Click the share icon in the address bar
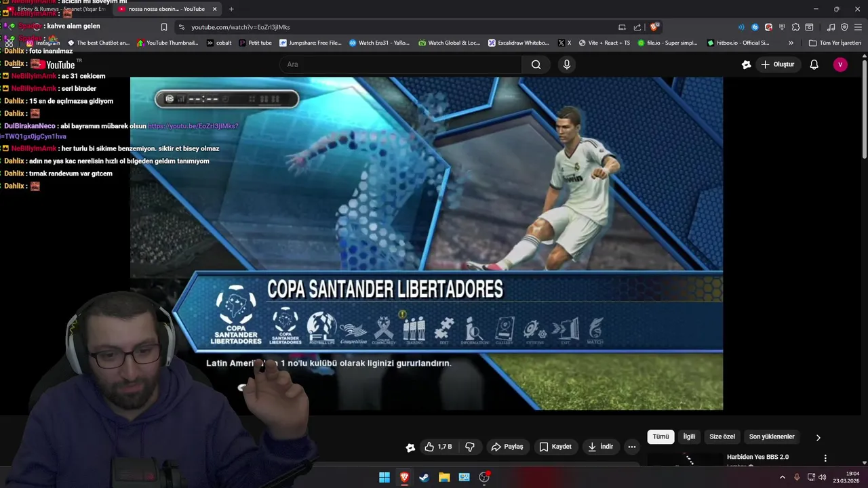 click(x=637, y=27)
